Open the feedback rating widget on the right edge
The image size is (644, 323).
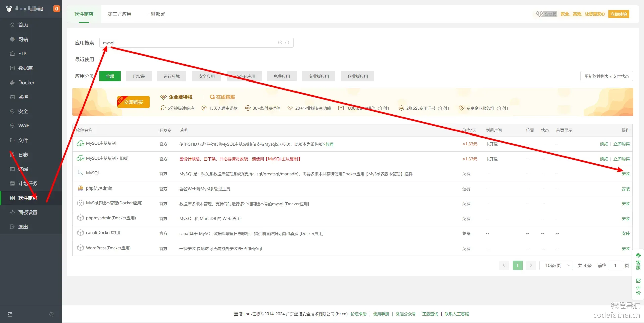[638, 286]
